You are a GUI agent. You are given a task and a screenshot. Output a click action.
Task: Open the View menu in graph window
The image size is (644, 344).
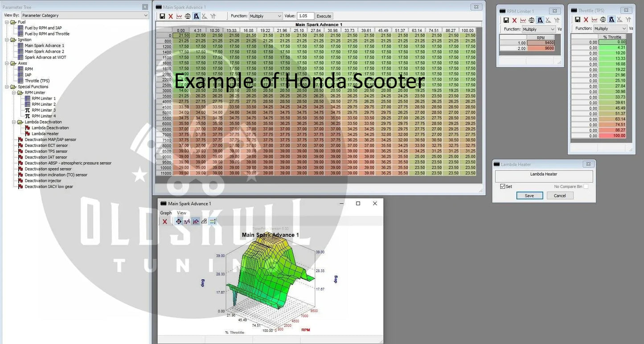click(181, 213)
